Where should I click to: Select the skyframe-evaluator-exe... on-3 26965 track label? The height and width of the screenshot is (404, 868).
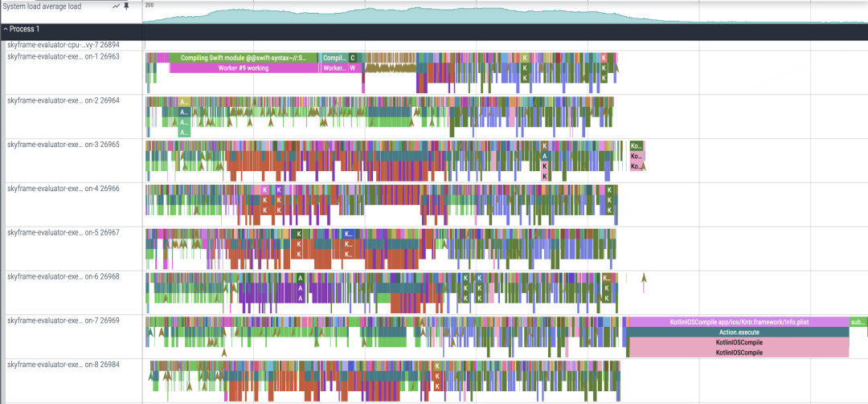pyautogui.click(x=63, y=145)
